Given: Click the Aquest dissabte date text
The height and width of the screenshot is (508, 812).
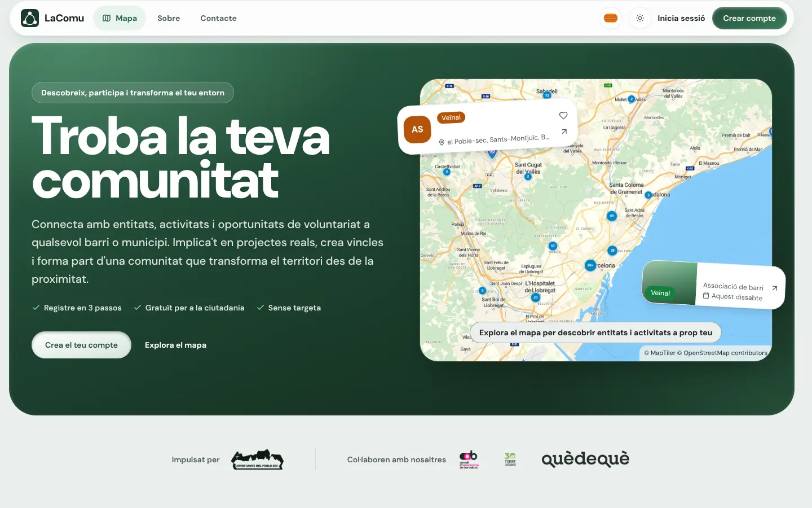Looking at the screenshot, I should pyautogui.click(x=736, y=297).
